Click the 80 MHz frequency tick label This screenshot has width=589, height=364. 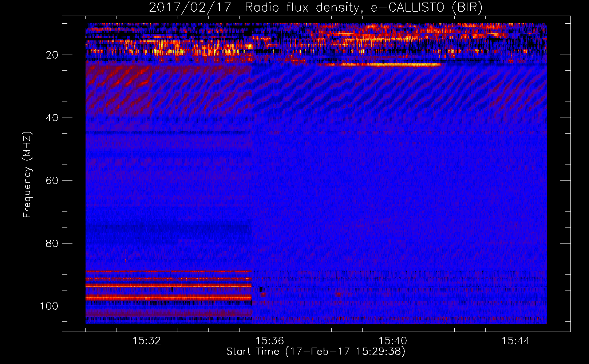click(52, 243)
